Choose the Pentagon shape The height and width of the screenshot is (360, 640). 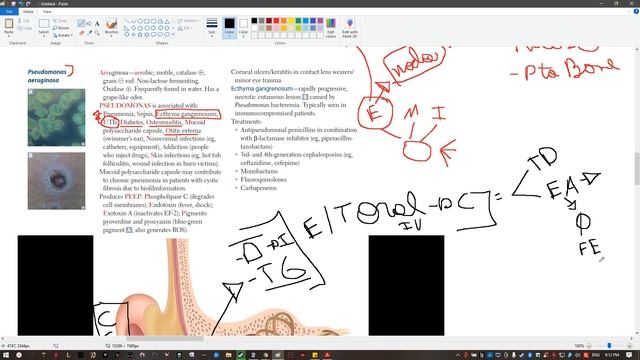pyautogui.click(x=140, y=28)
